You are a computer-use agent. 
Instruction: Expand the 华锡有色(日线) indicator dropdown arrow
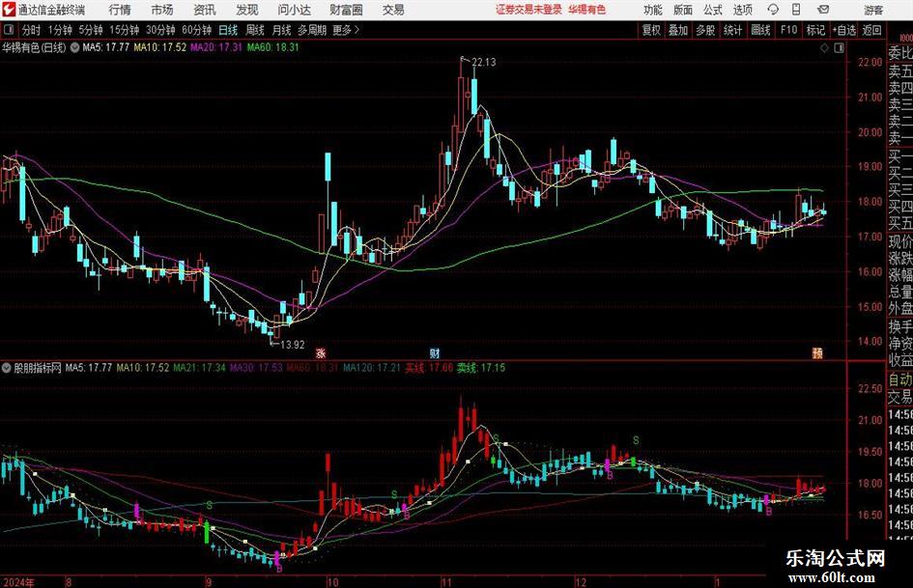pos(74,47)
